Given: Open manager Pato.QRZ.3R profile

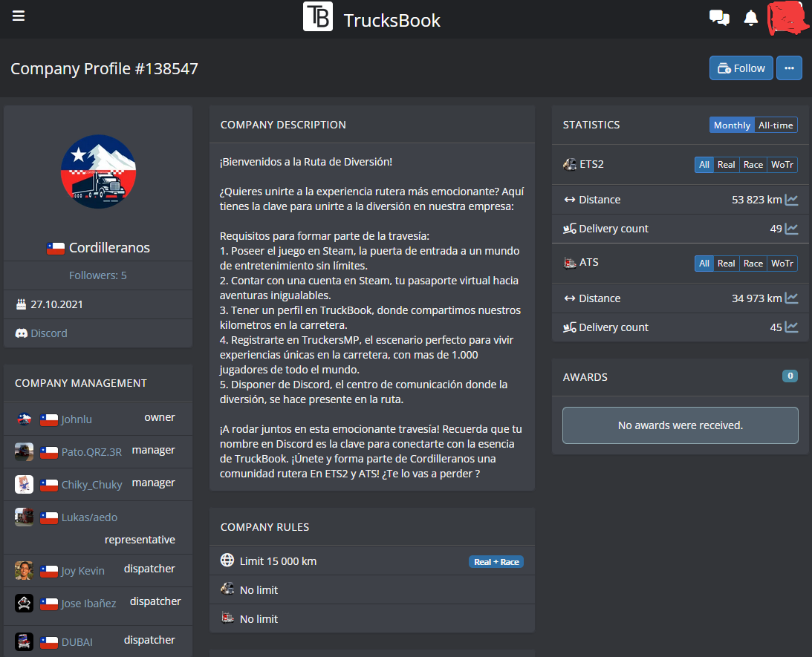Looking at the screenshot, I should (91, 451).
